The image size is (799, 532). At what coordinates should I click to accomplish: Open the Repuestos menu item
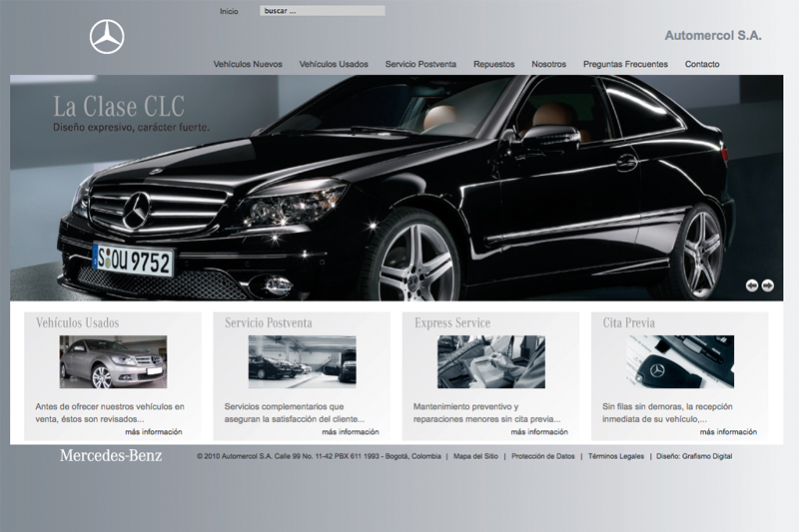click(x=493, y=64)
